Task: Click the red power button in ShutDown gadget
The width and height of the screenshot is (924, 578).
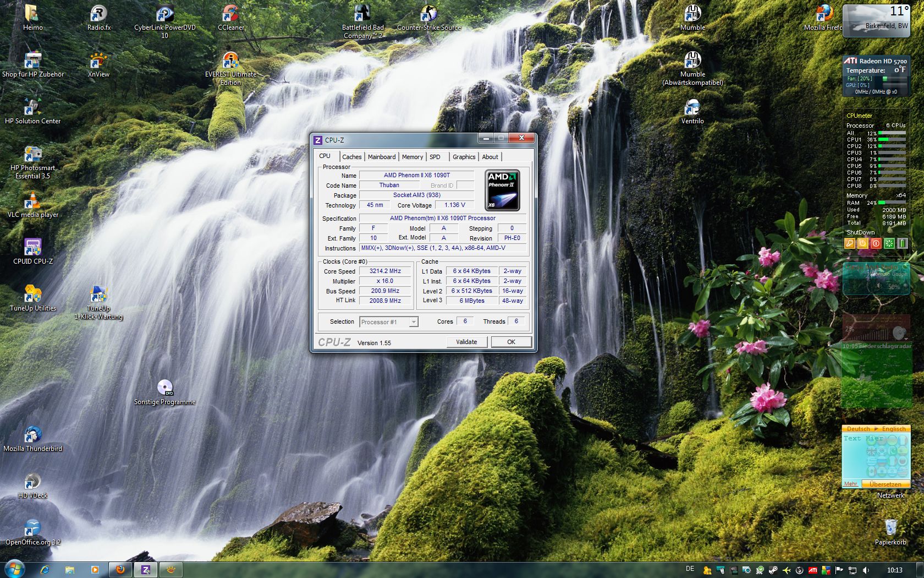Action: tap(876, 243)
